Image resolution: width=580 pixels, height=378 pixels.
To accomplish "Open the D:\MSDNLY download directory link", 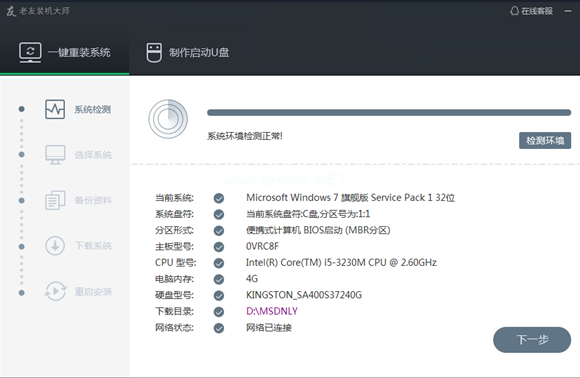I will click(x=272, y=311).
